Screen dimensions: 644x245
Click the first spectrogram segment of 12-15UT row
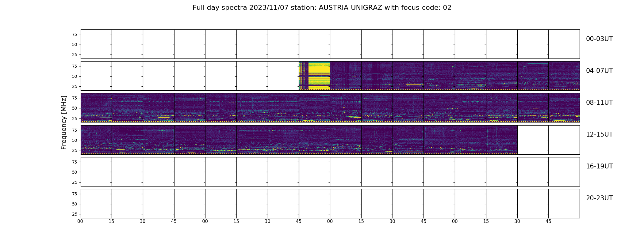(96, 140)
